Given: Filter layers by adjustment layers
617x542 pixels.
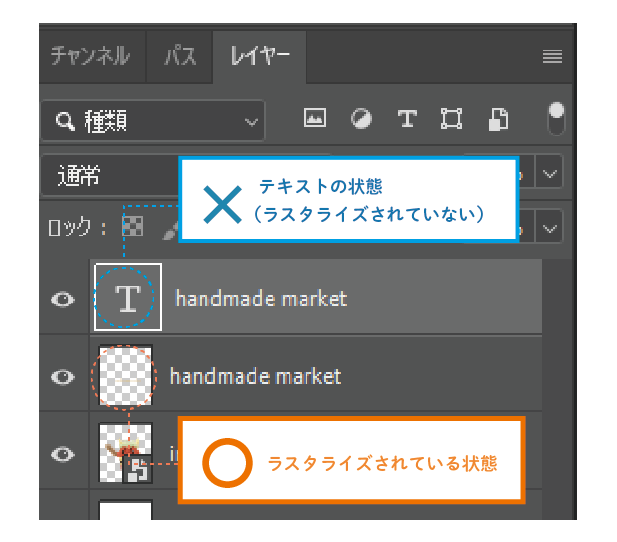Looking at the screenshot, I should [361, 118].
